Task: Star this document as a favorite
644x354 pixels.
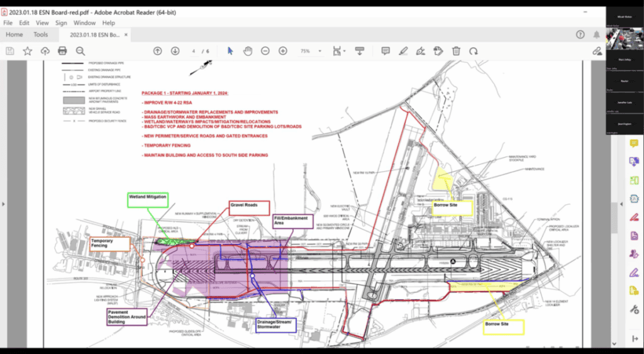Action: tap(28, 51)
